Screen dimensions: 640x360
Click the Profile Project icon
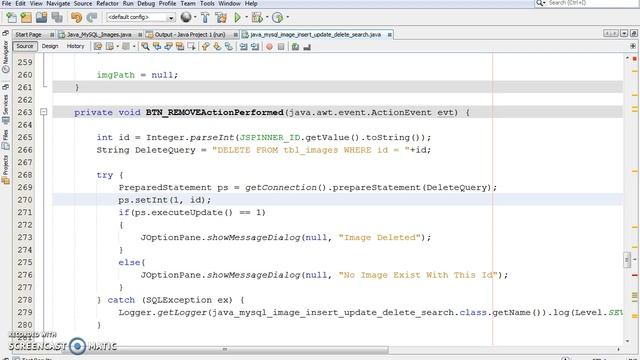[x=278, y=17]
